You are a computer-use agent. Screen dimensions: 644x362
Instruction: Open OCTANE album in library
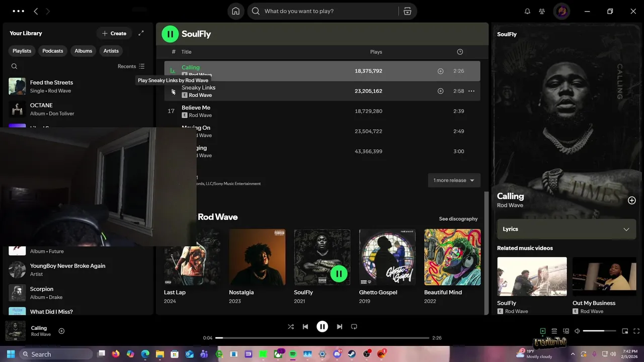(78, 109)
